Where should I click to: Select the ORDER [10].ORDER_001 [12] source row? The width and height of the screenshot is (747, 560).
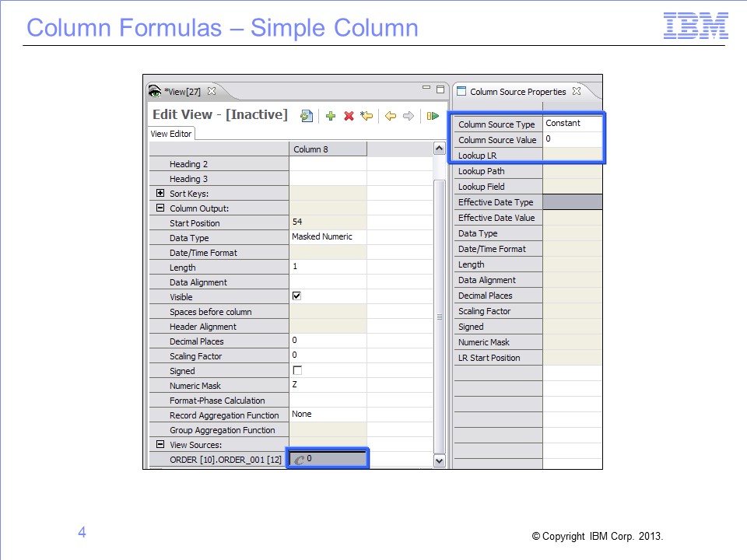[x=226, y=460]
